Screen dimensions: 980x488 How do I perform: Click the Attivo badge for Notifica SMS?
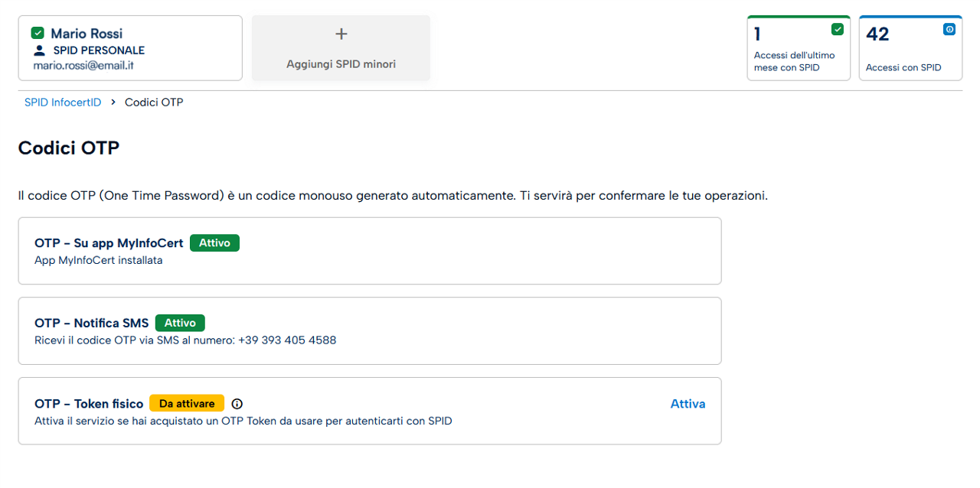[180, 323]
